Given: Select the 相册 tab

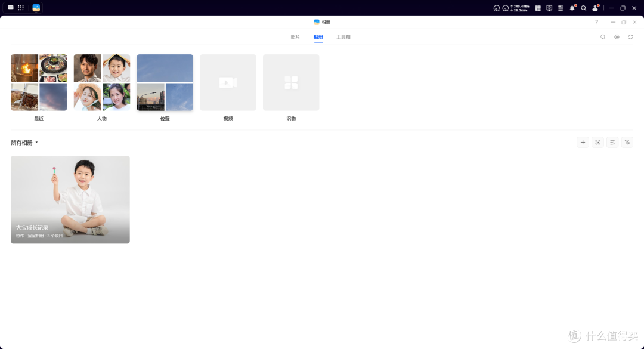Looking at the screenshot, I should click(318, 37).
